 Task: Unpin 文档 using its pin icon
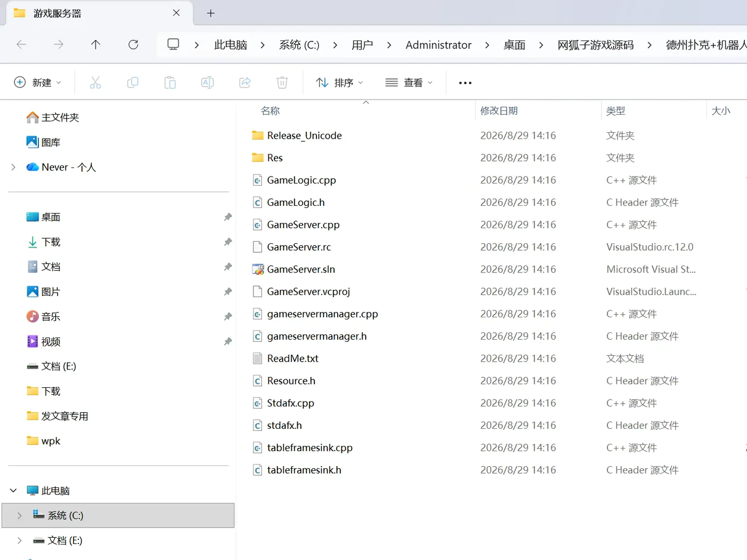click(228, 267)
